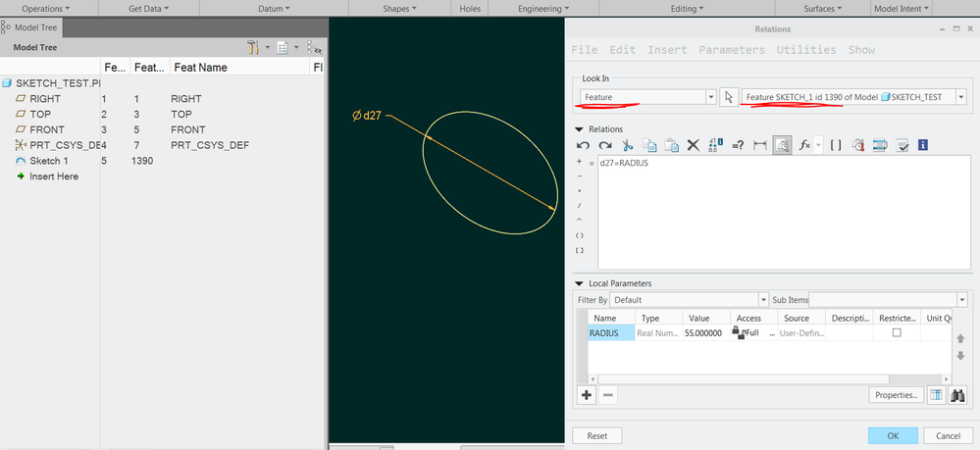Click the scissors Cut icon
This screenshot has height=450, width=980.
tap(628, 145)
